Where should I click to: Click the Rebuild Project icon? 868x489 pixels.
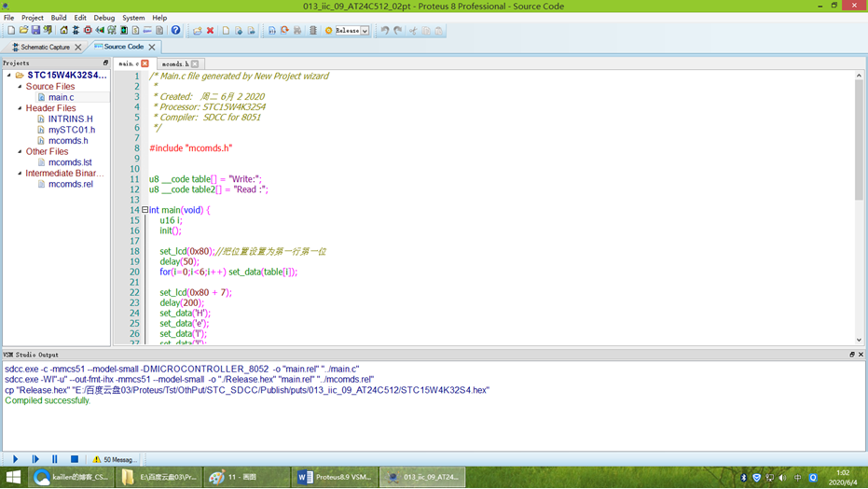point(284,31)
